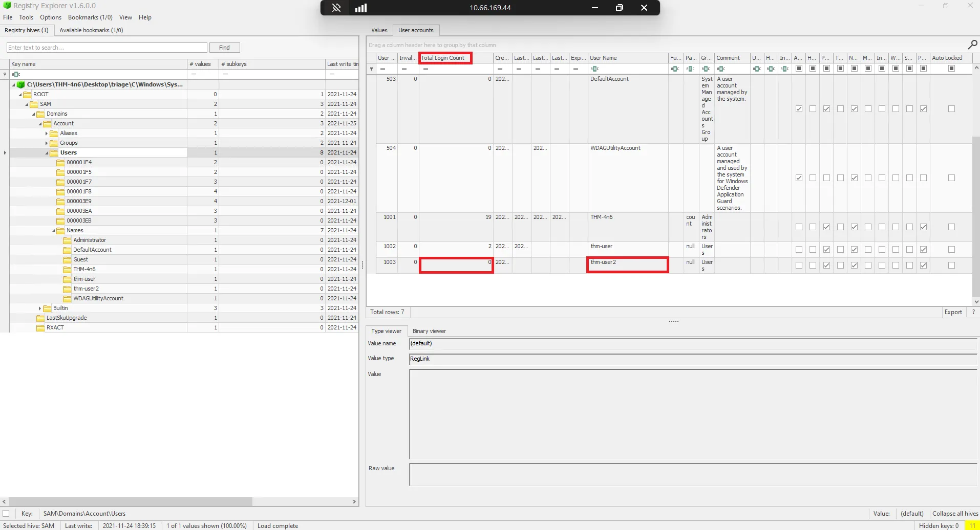Click the folder icon beside Domains
Image resolution: width=980 pixels, height=530 pixels.
tap(41, 114)
